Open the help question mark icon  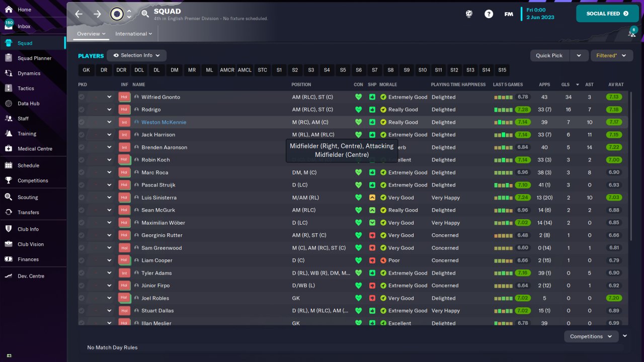[489, 14]
